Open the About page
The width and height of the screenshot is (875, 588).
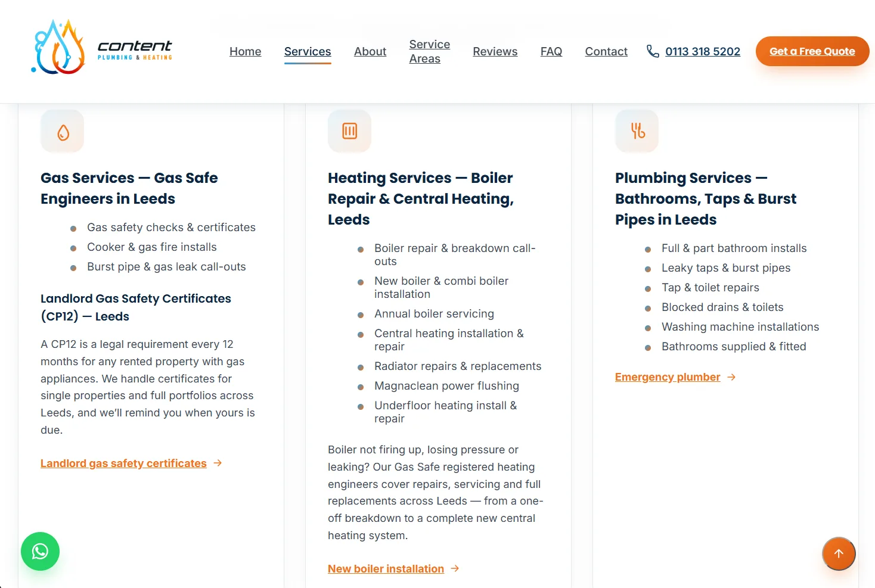click(370, 51)
